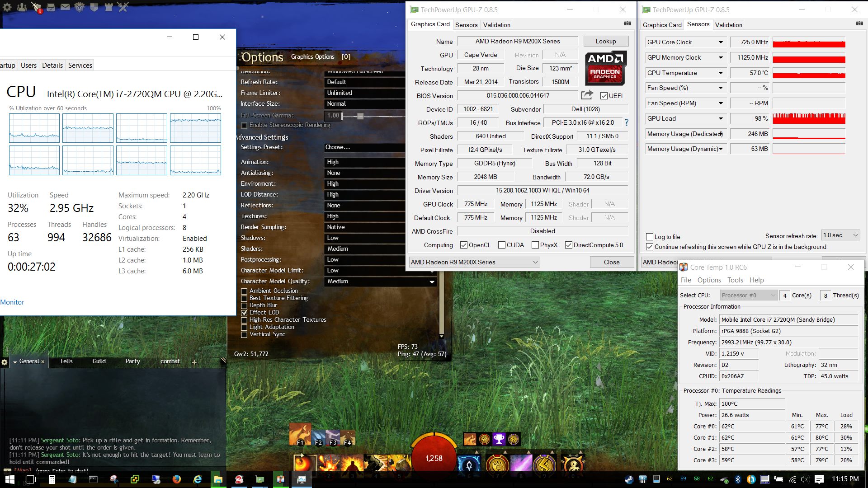
Task: Enable Vertical Sync checkbox
Action: pos(244,334)
